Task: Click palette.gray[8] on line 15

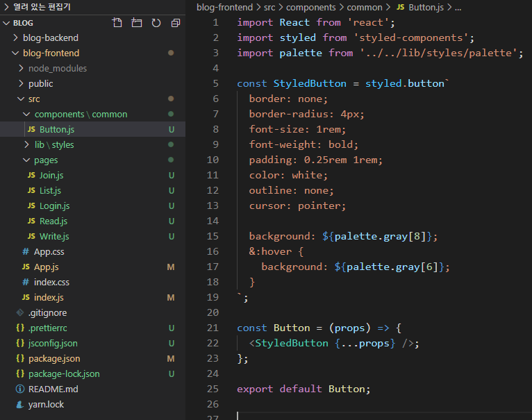Action: tap(380, 236)
